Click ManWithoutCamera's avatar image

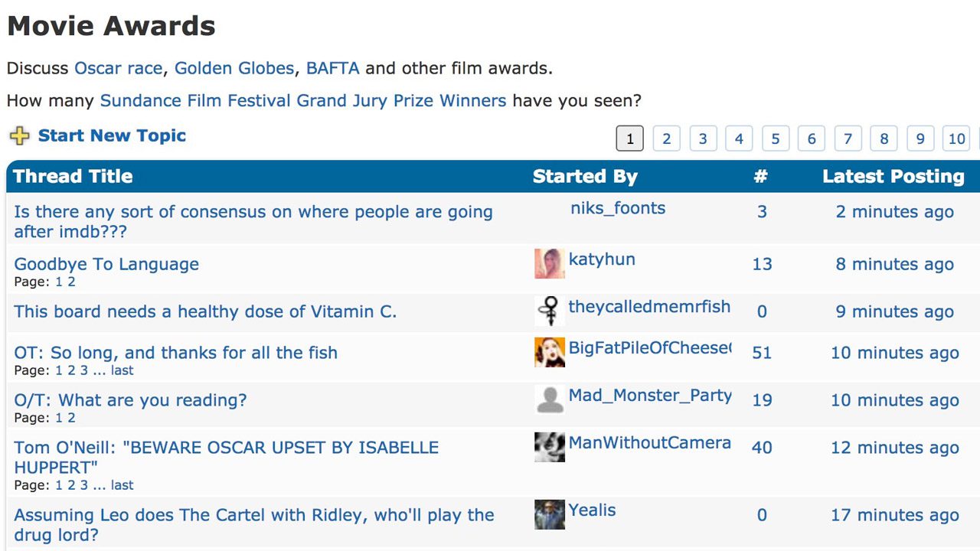pos(549,447)
